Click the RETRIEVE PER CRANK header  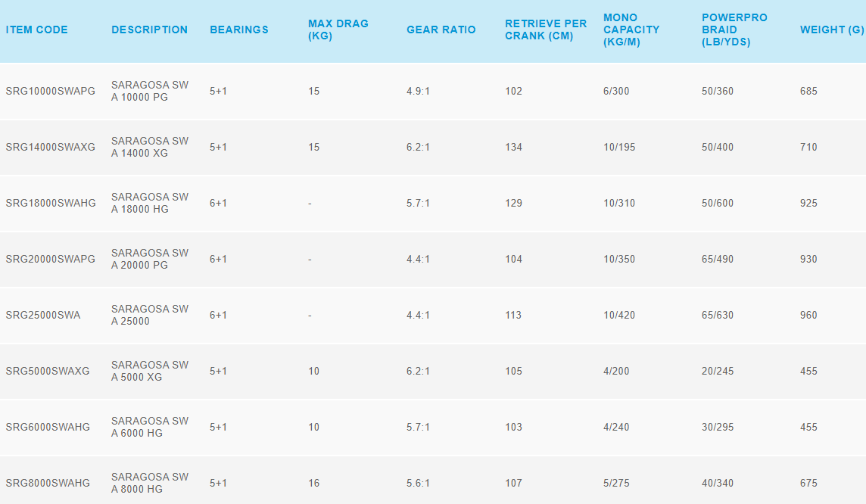pyautogui.click(x=546, y=30)
